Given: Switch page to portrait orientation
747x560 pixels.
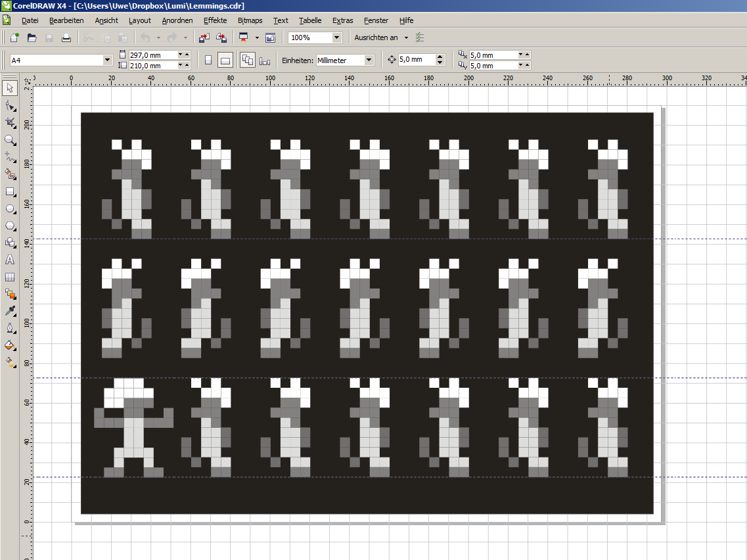Looking at the screenshot, I should 208,60.
